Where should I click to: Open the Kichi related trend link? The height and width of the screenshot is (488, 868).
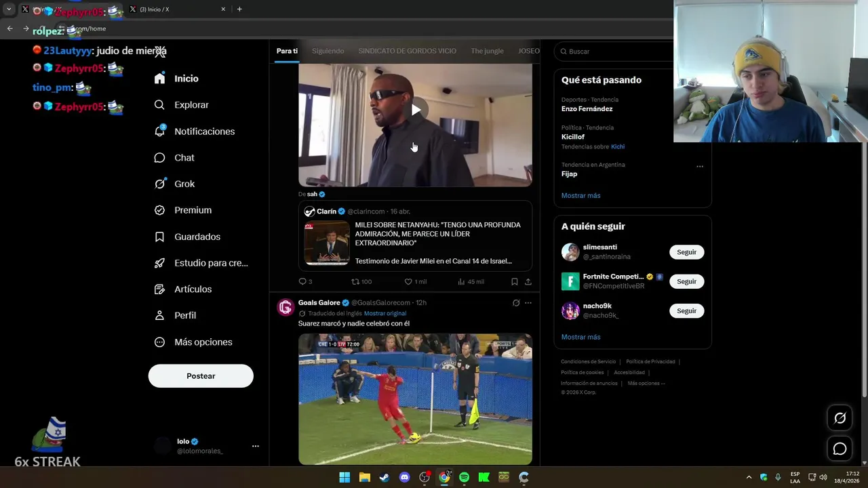618,146
